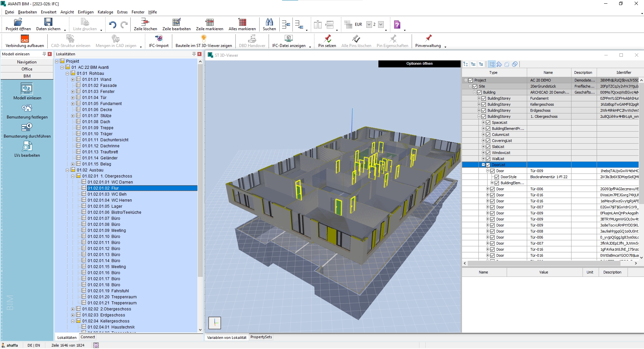Open the EUR currency dropdown
This screenshot has width=644, height=349.
pos(369,24)
